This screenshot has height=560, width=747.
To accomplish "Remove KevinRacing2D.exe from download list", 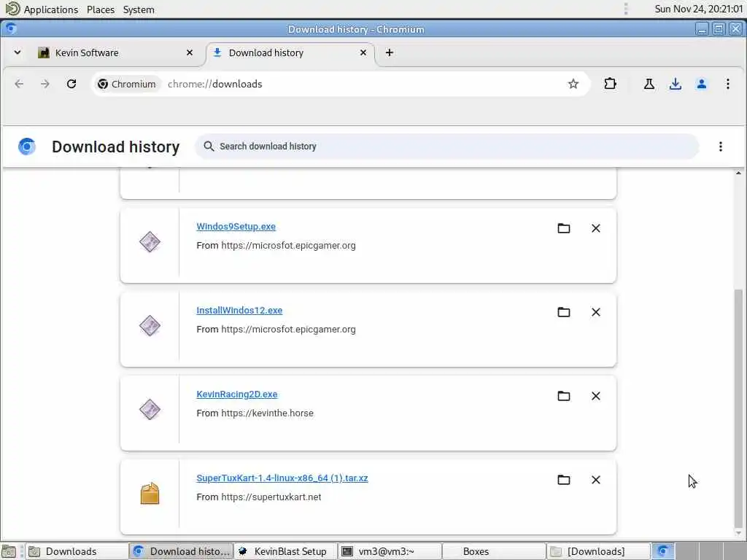I will pyautogui.click(x=595, y=396).
